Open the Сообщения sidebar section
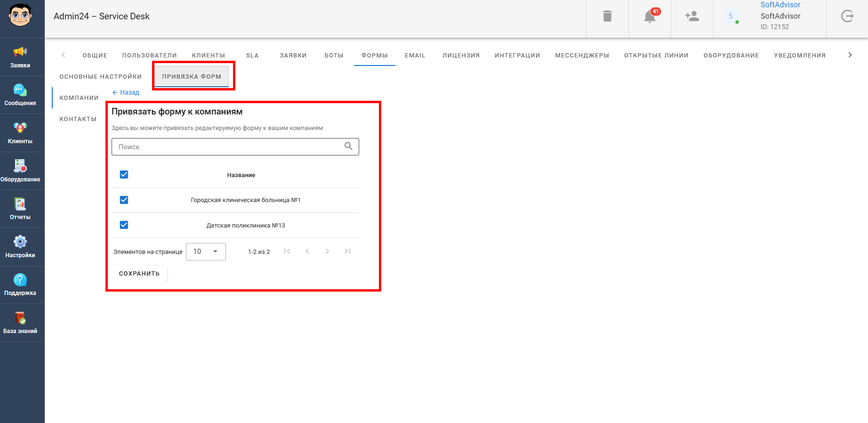The height and width of the screenshot is (423, 868). pyautogui.click(x=20, y=95)
